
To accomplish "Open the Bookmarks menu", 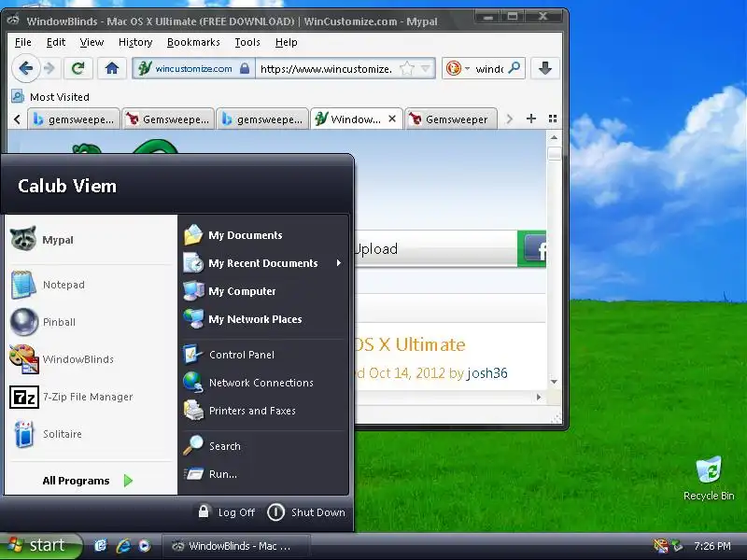I will [193, 42].
